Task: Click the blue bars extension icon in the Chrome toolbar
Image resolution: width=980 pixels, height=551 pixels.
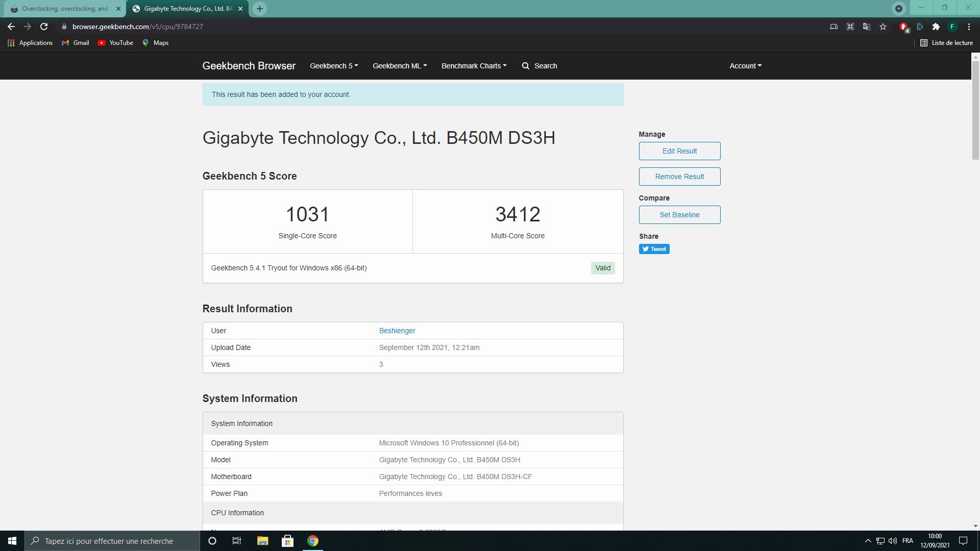Action: click(920, 27)
